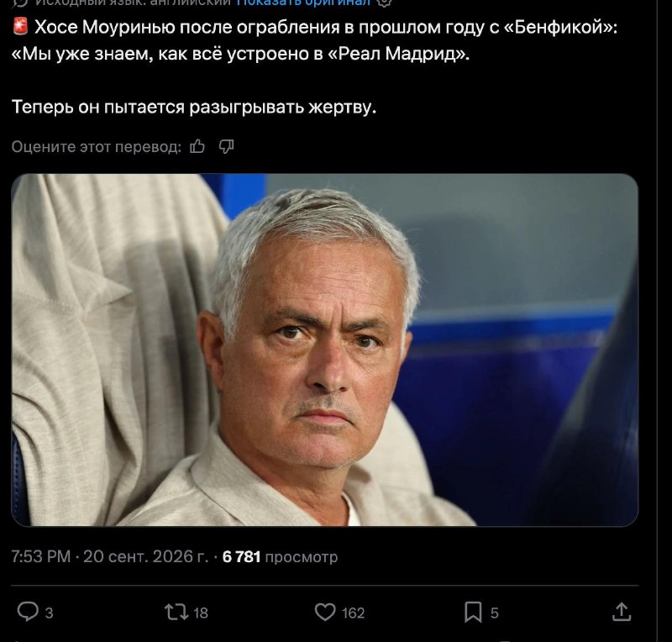
Task: Rate the translation with thumbs down
Action: pos(226,147)
